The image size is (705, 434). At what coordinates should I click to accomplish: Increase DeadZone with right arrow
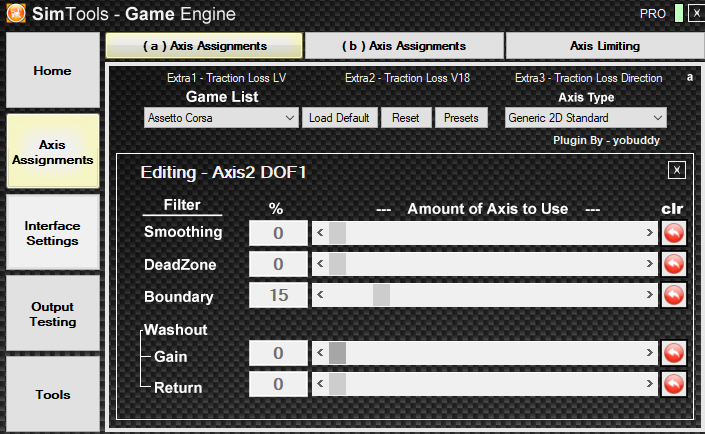tap(649, 264)
